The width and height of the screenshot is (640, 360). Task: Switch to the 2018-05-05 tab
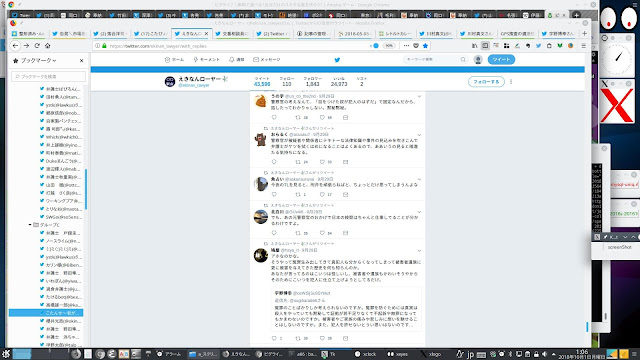click(354, 33)
